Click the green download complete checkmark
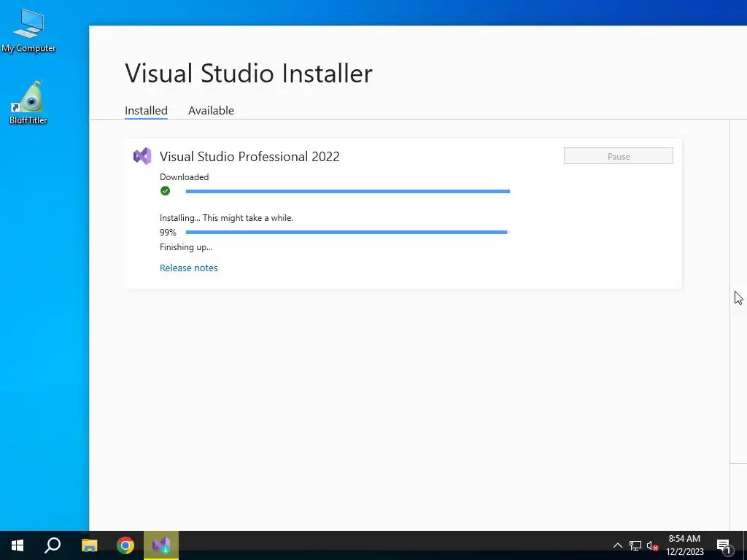 [x=166, y=191]
